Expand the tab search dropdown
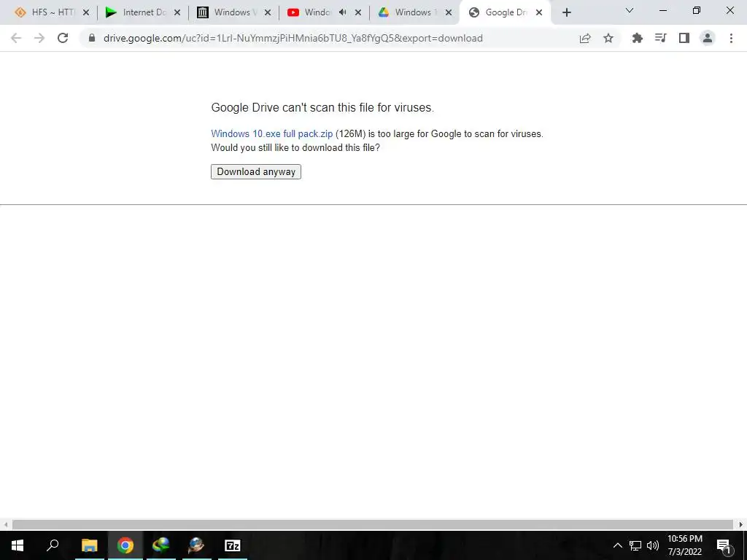The image size is (747, 560). tap(630, 10)
